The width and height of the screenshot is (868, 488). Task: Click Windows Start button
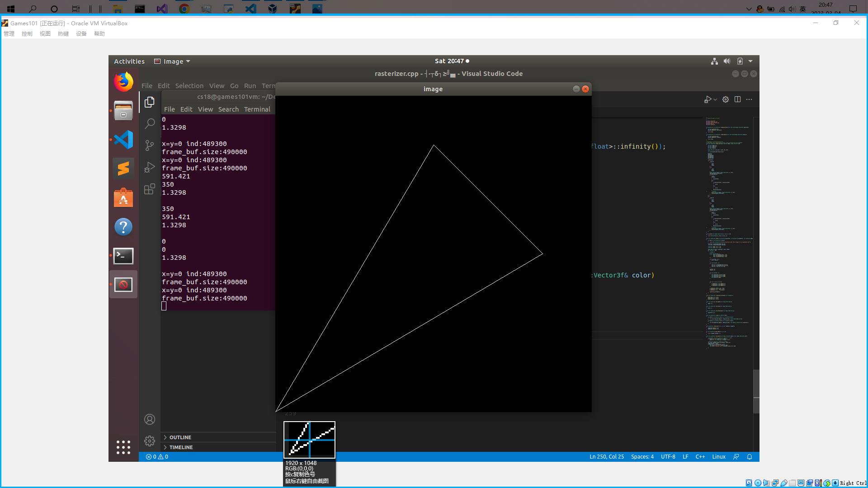click(11, 9)
